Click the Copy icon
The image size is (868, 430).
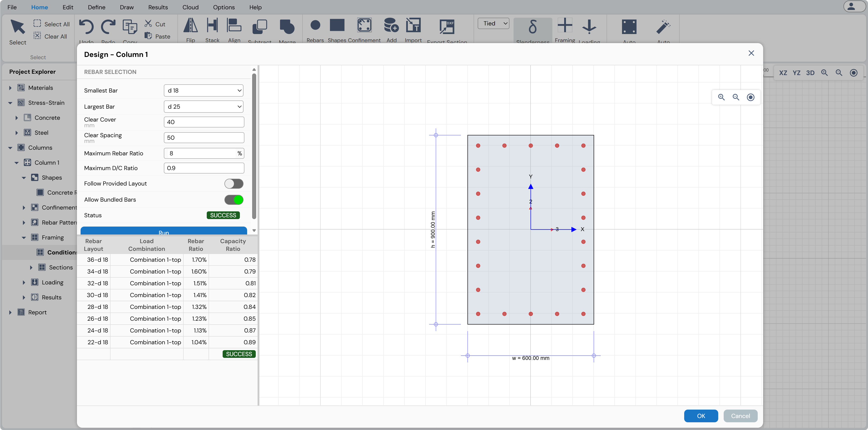point(130,27)
